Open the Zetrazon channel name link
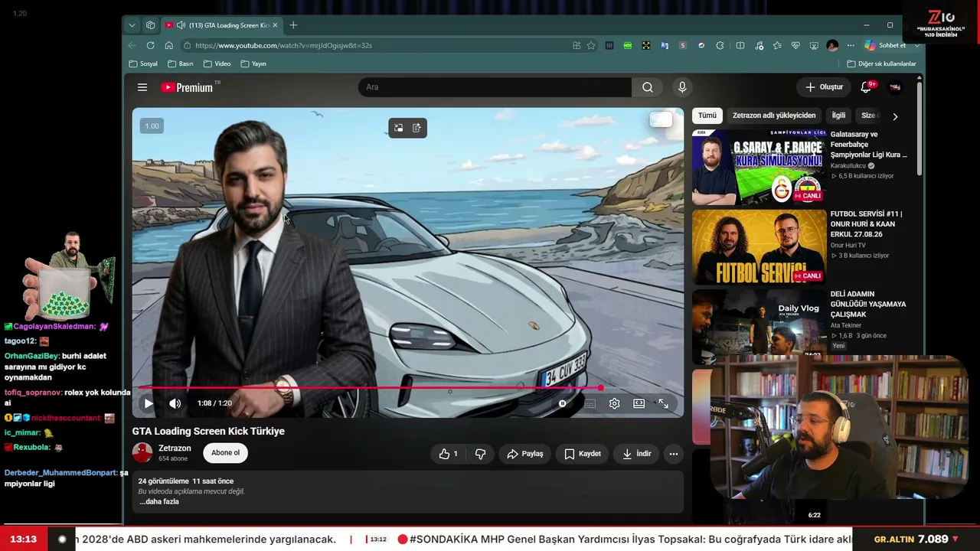Viewport: 980px width, 551px height. (175, 448)
